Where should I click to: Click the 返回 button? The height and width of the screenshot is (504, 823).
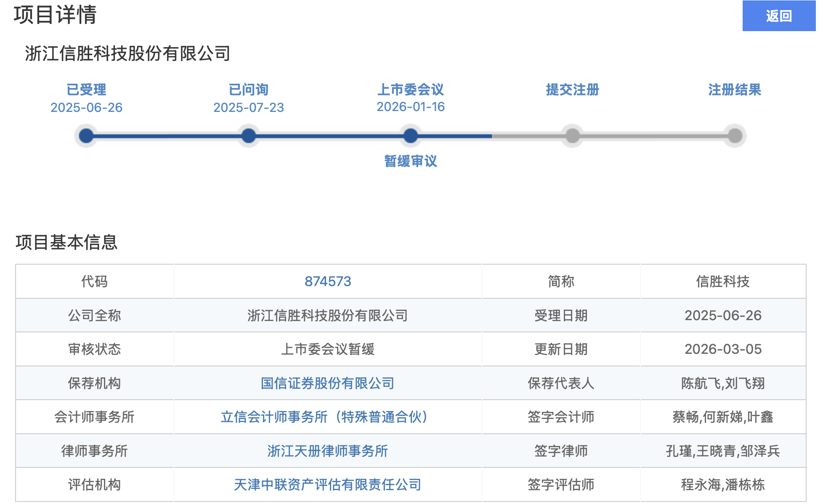tap(778, 16)
